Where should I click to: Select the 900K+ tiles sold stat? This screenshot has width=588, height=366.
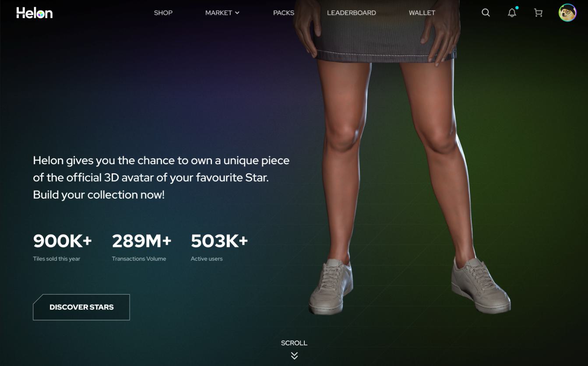63,247
